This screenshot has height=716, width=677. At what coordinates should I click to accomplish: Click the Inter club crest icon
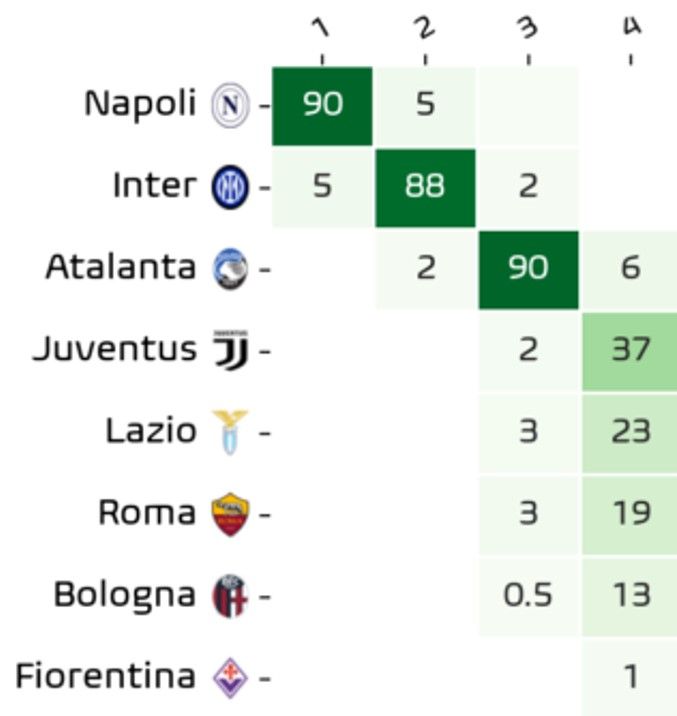[229, 187]
